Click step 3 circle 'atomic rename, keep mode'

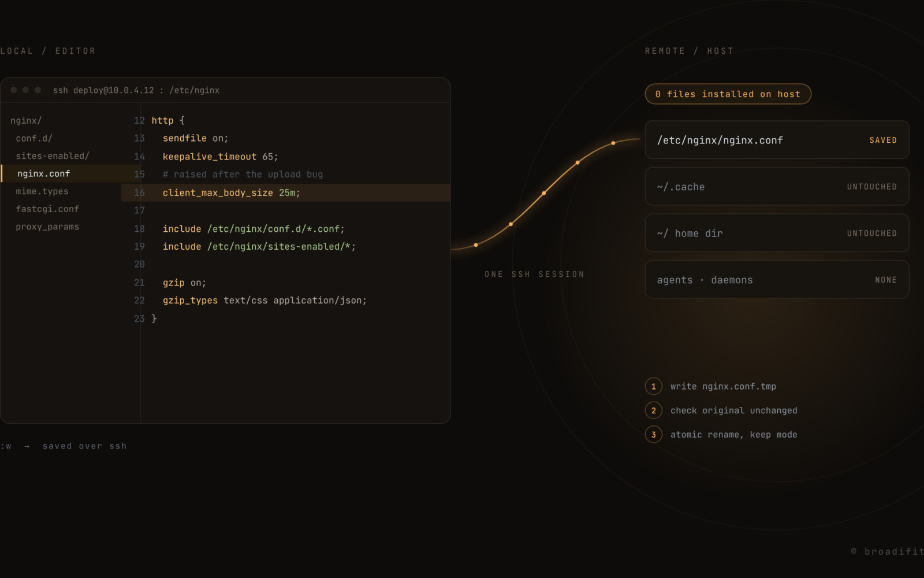tap(653, 435)
